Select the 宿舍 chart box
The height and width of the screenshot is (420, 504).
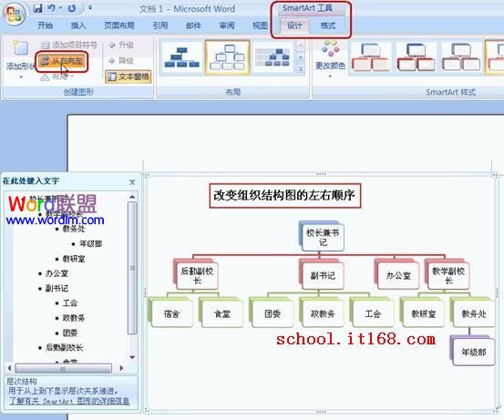(171, 313)
